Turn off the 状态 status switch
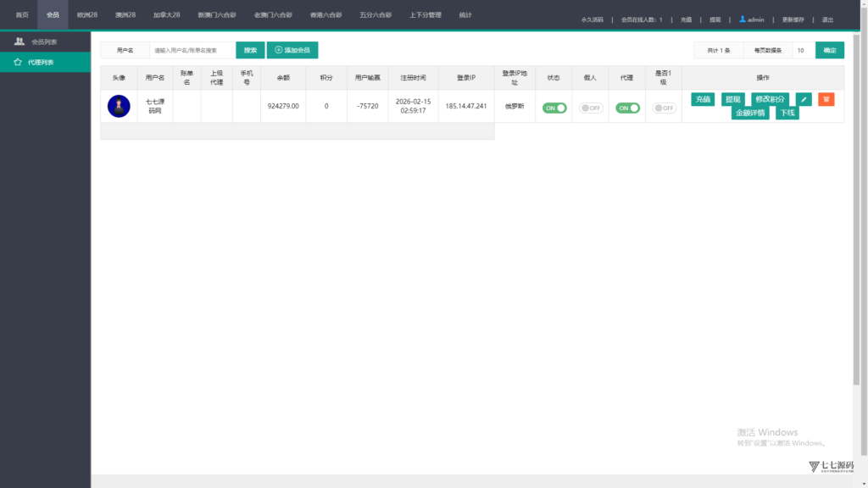The height and width of the screenshot is (488, 868). pos(554,108)
